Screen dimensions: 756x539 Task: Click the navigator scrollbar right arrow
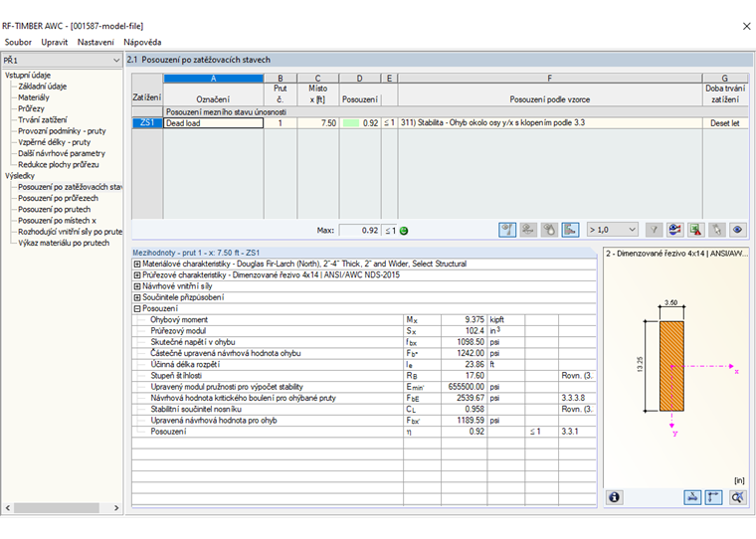pos(116,507)
